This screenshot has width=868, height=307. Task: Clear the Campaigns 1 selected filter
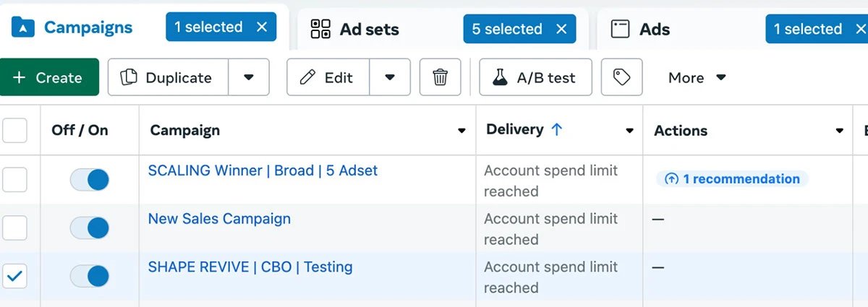(x=262, y=27)
